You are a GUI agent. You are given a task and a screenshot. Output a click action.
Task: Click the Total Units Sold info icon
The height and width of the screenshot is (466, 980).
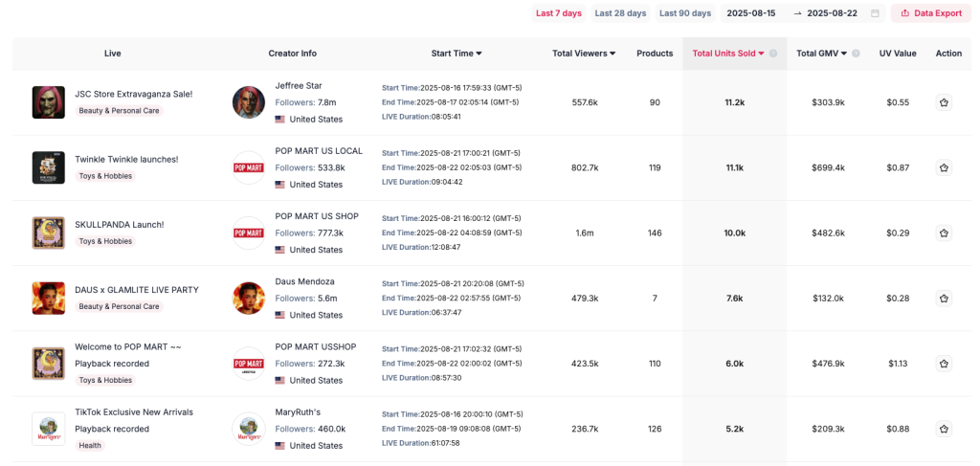click(x=773, y=54)
